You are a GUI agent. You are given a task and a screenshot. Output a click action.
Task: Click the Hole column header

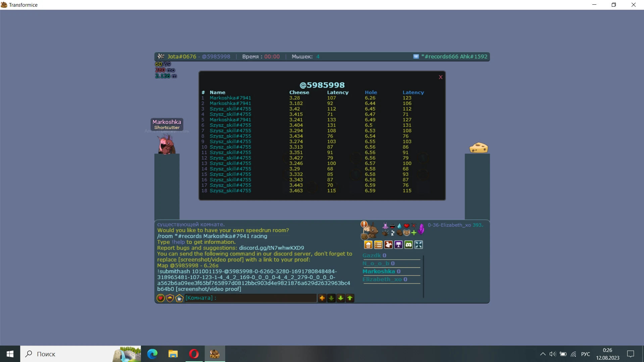[x=371, y=92]
